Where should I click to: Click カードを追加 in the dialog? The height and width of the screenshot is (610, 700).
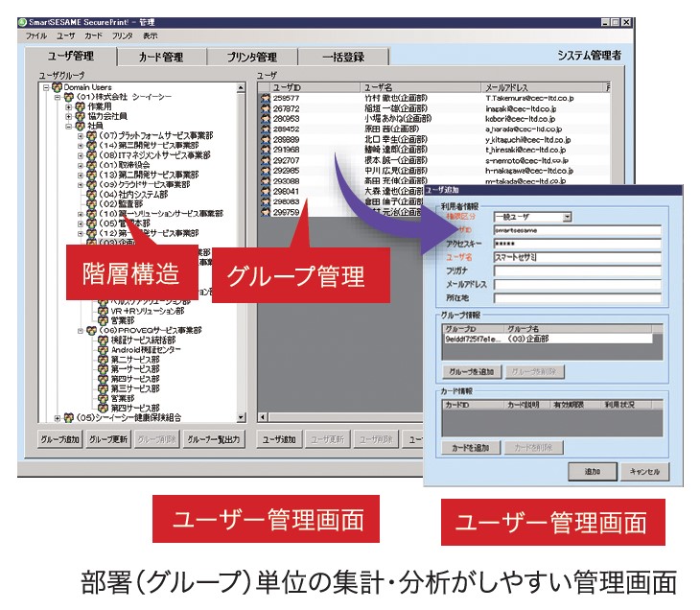(471, 448)
